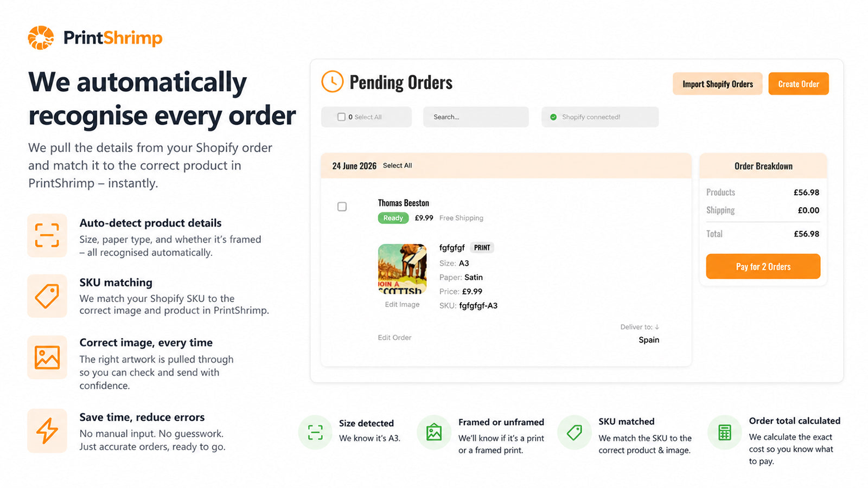The width and height of the screenshot is (868, 488).
Task: Toggle the 0 Select All checkbox
Action: [x=341, y=117]
